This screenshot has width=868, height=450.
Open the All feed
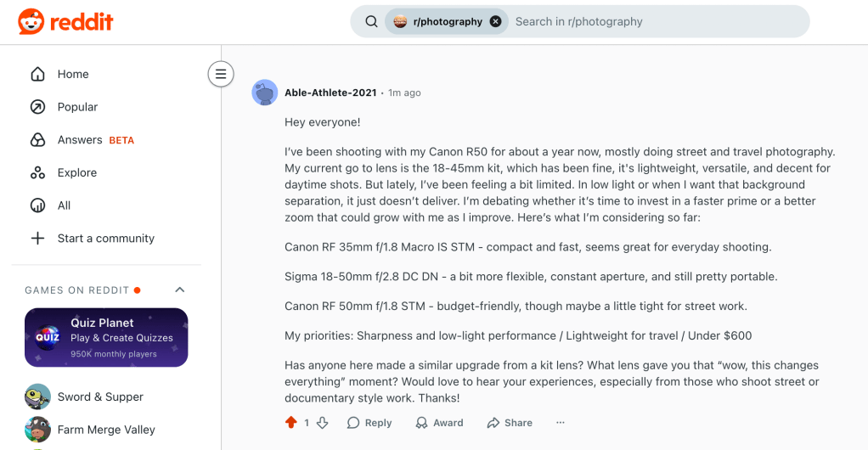coord(64,205)
